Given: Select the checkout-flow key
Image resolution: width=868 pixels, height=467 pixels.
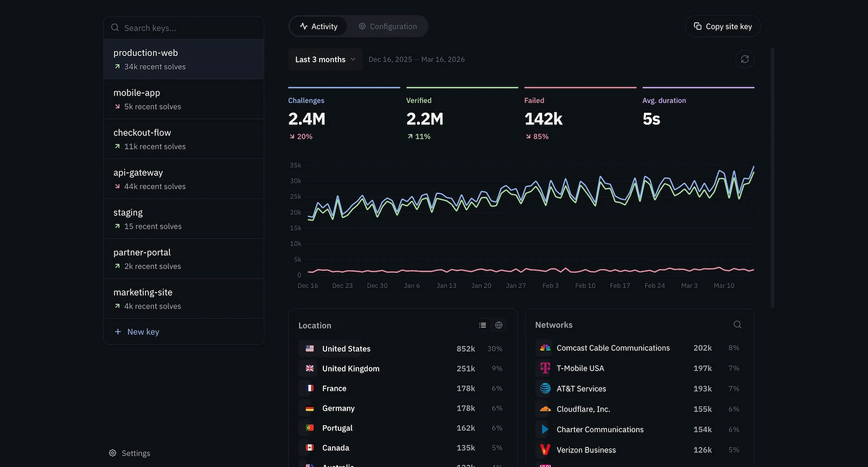Looking at the screenshot, I should [183, 139].
